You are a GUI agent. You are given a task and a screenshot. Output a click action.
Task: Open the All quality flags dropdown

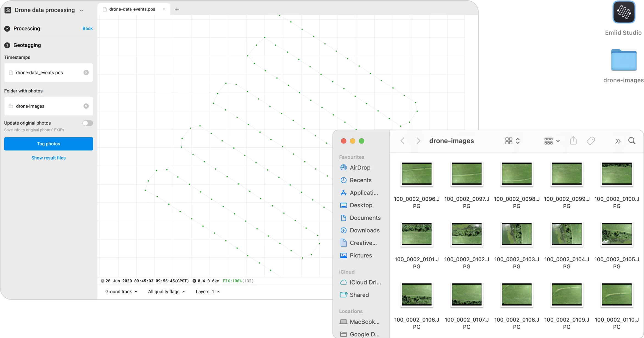pos(166,292)
